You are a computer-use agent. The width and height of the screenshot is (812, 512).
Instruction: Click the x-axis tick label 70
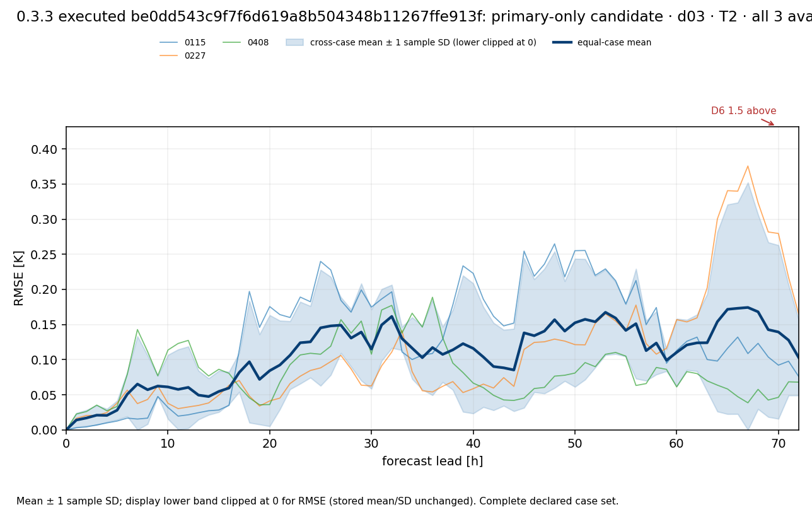pyautogui.click(x=778, y=444)
